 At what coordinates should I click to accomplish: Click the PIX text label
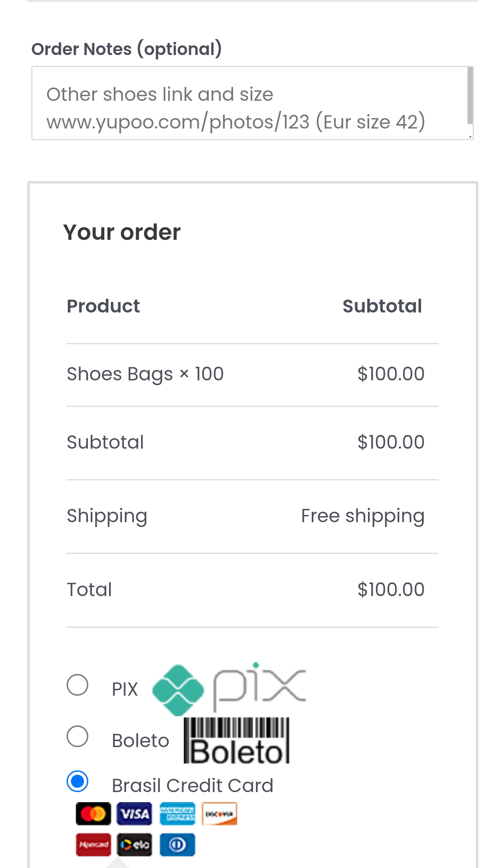(x=125, y=689)
